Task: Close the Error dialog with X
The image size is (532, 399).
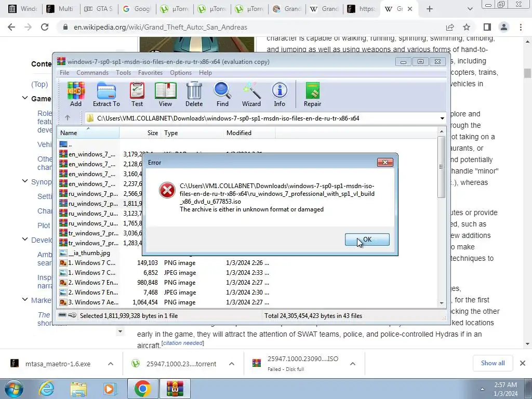Action: tap(385, 163)
